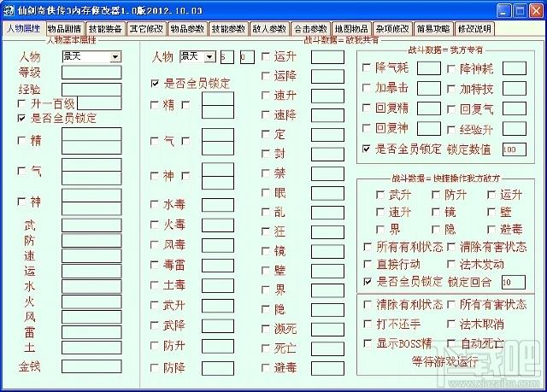The image size is (547, 392).
Task: Select the 物品参数 tab
Action: coord(187,28)
